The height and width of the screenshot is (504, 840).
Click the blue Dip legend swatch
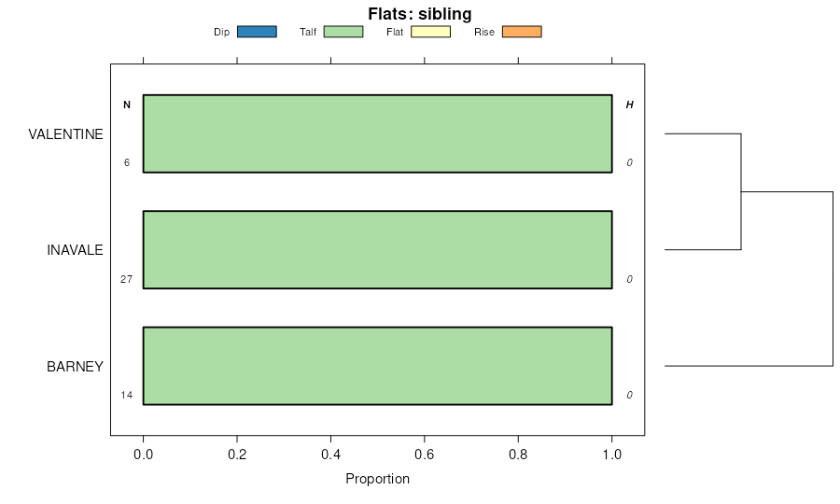[x=257, y=32]
